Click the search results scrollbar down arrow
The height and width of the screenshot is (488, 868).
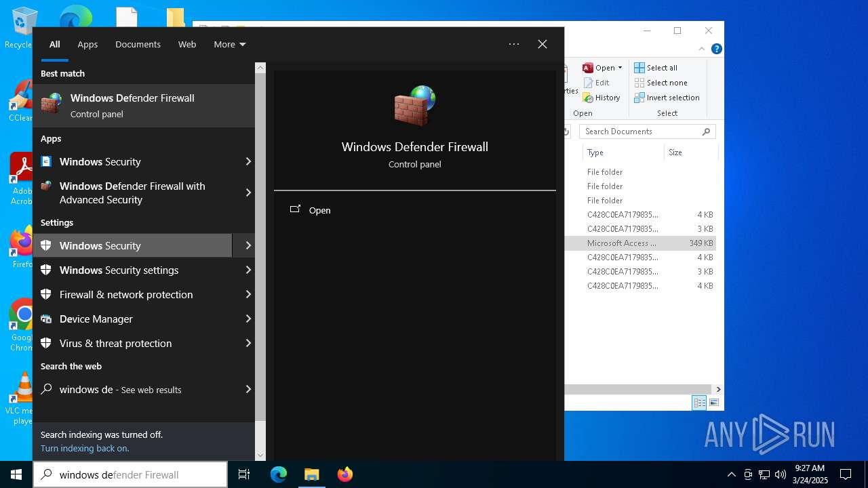click(260, 455)
